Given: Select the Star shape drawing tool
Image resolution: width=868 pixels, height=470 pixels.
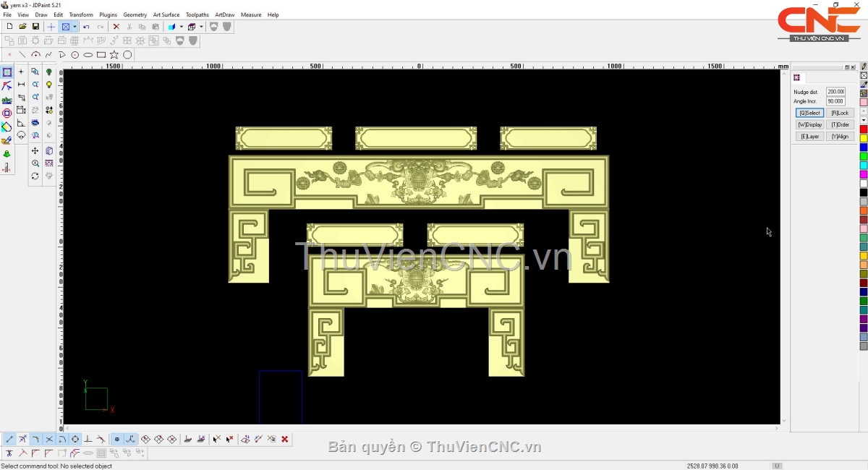Looking at the screenshot, I should (x=114, y=55).
